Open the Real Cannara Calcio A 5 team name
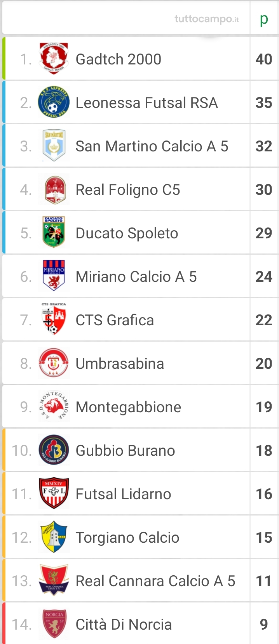279x644 pixels. tap(155, 581)
